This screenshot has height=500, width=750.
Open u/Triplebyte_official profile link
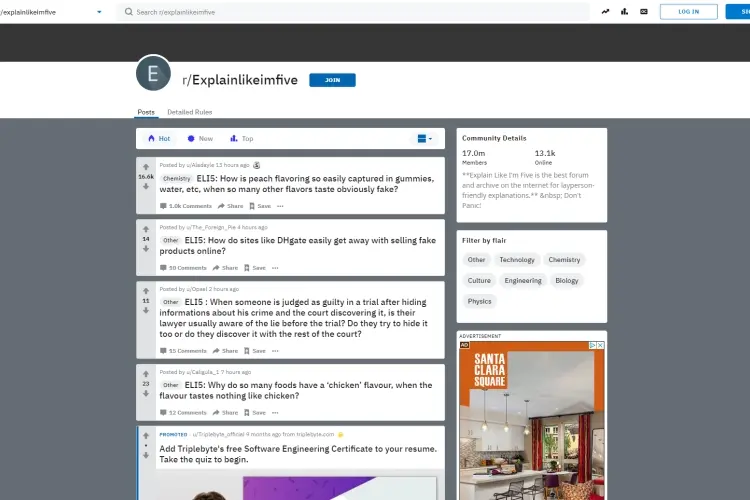coord(218,434)
